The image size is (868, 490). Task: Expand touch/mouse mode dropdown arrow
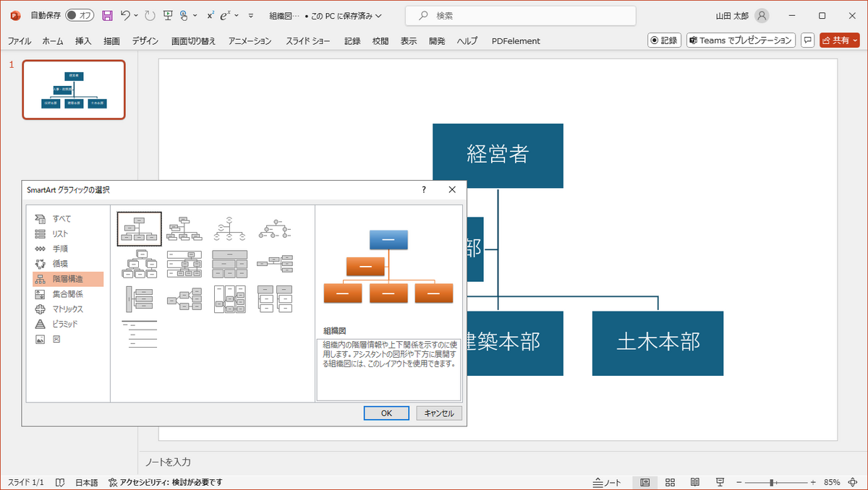(x=194, y=15)
